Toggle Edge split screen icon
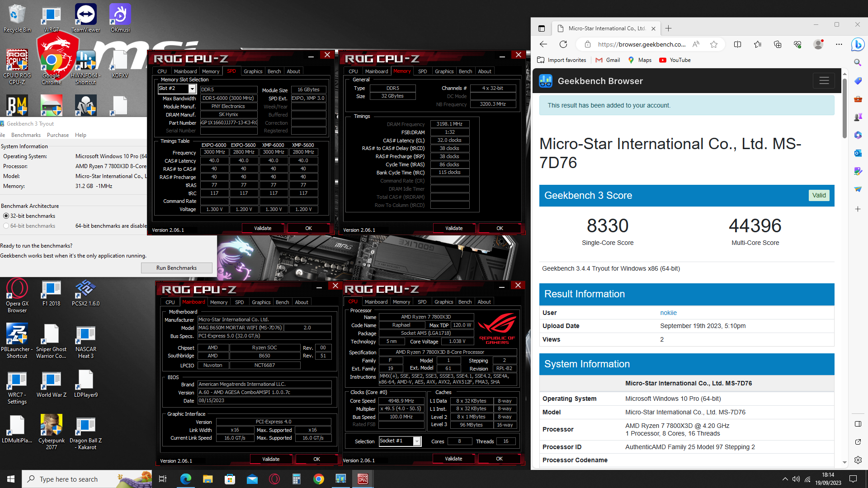The height and width of the screenshot is (488, 868). click(738, 44)
